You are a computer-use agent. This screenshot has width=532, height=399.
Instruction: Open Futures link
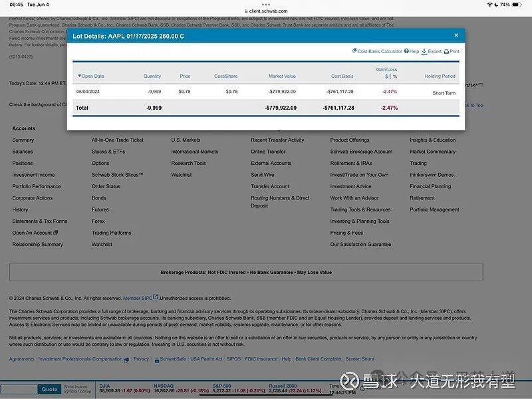(x=100, y=209)
